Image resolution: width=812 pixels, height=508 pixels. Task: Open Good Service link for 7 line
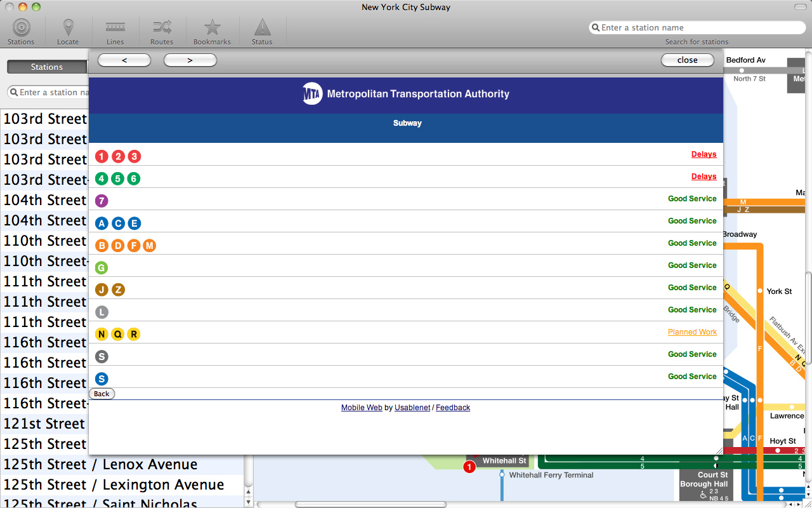(x=692, y=199)
